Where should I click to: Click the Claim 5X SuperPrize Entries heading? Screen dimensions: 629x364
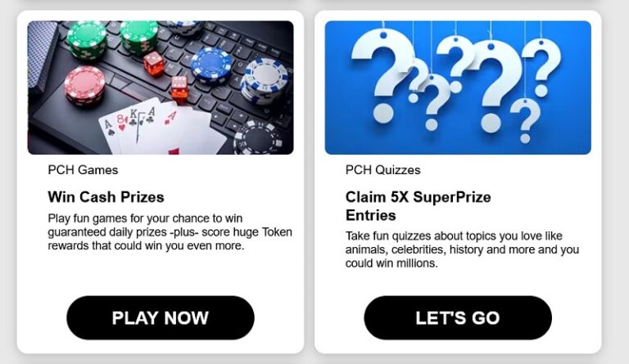pyautogui.click(x=418, y=206)
